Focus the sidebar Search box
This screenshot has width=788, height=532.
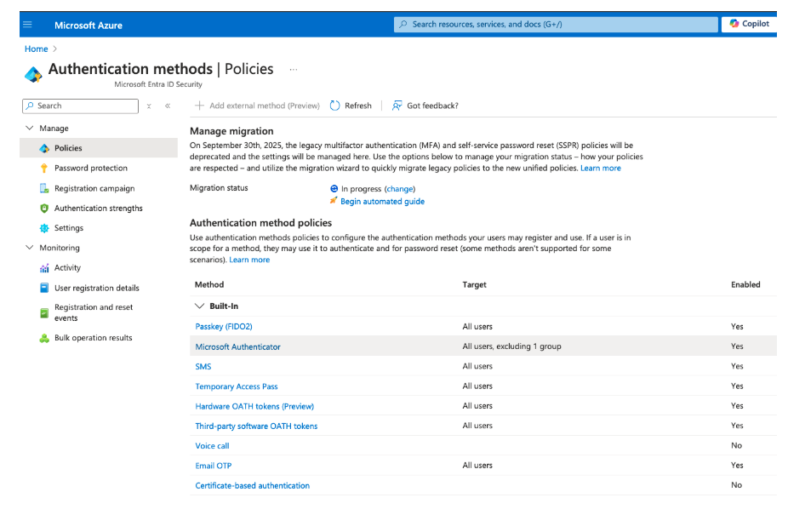(80, 106)
